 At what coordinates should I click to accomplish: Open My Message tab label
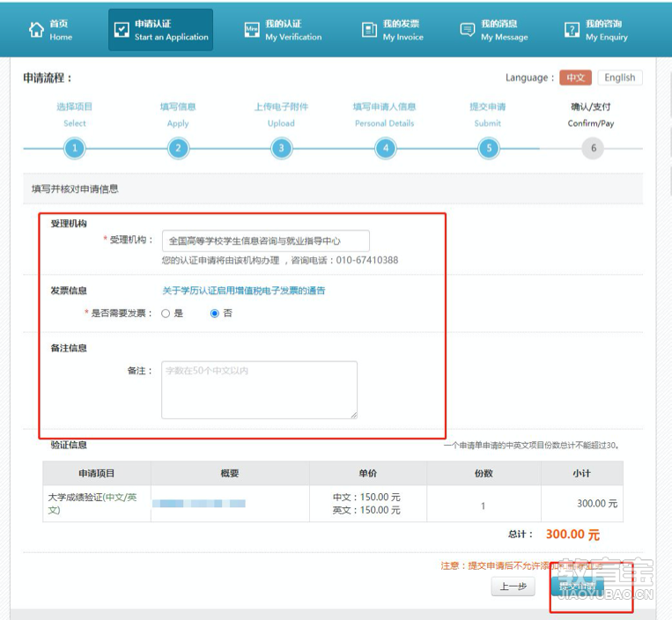point(505,30)
